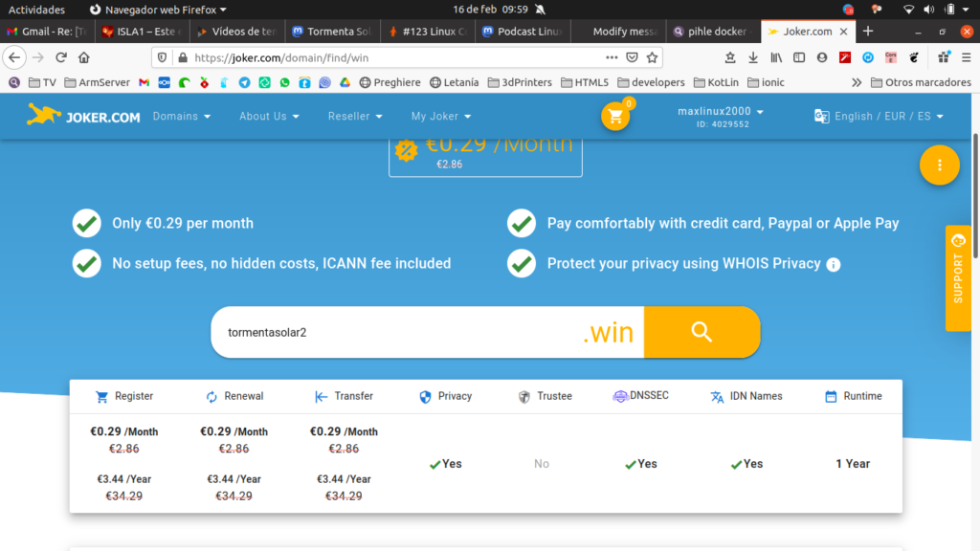The width and height of the screenshot is (980, 551).
Task: Open the Preghiere bookmark
Action: [x=390, y=82]
